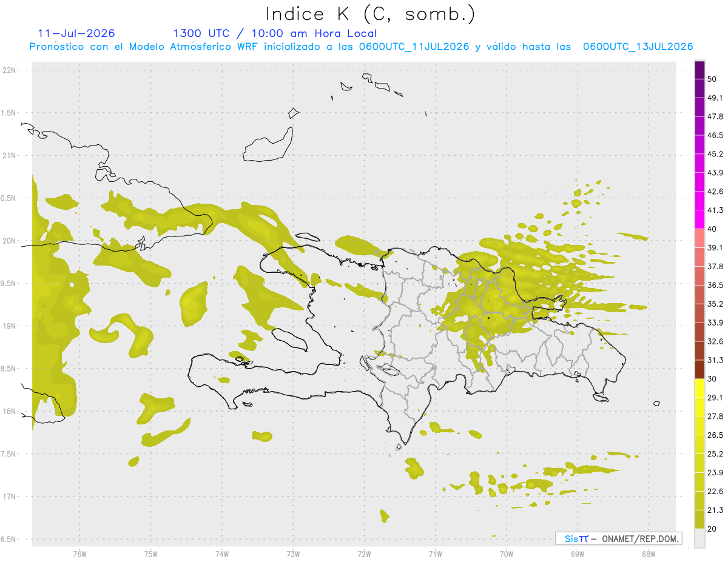This screenshot has height=562, width=728.
Task: Click the colorbar value "39.1"
Action: click(x=716, y=248)
